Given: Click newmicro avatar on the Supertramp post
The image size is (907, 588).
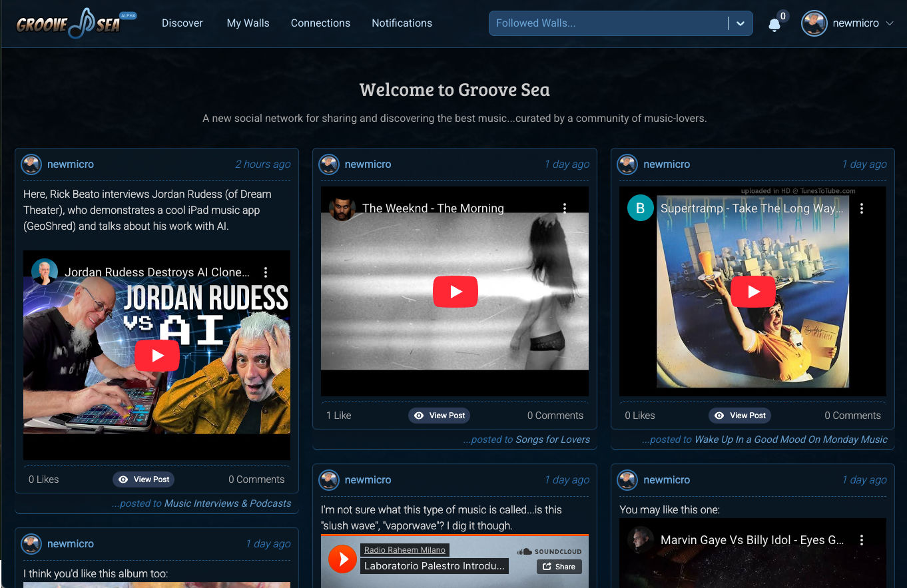Looking at the screenshot, I should tap(627, 164).
